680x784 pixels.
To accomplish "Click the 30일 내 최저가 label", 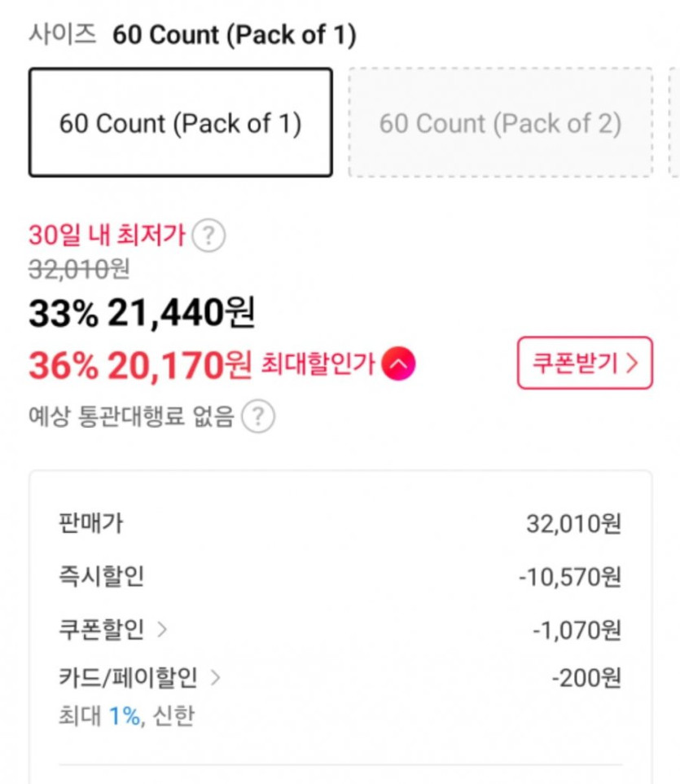I will coord(107,236).
